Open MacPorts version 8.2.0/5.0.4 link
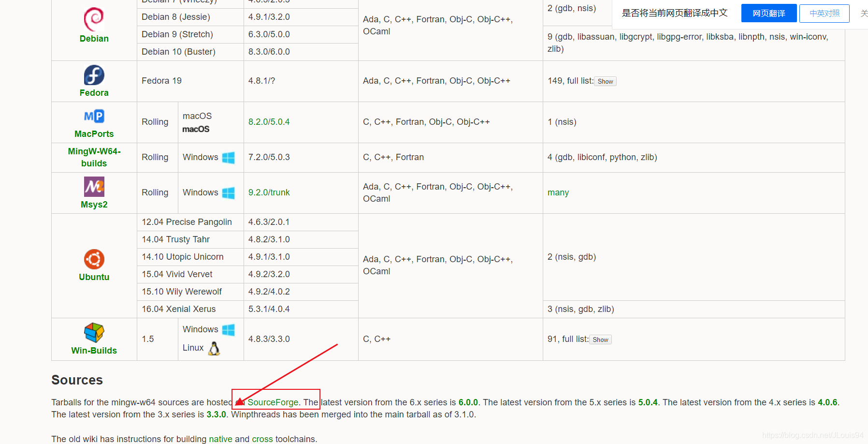Viewport: 868px width, 444px height. pos(269,122)
